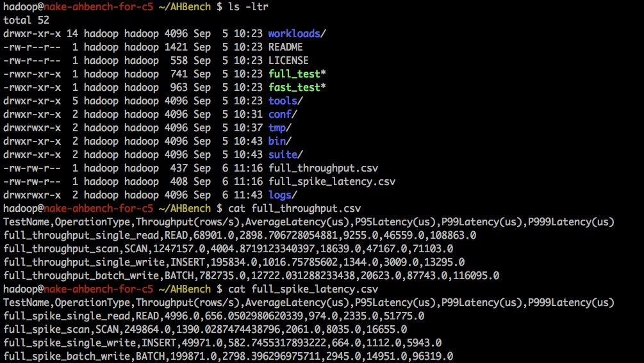Screen dimensions: 644x363
Task: Click full_spike_latency.csv in the ls listing
Action: tap(332, 182)
